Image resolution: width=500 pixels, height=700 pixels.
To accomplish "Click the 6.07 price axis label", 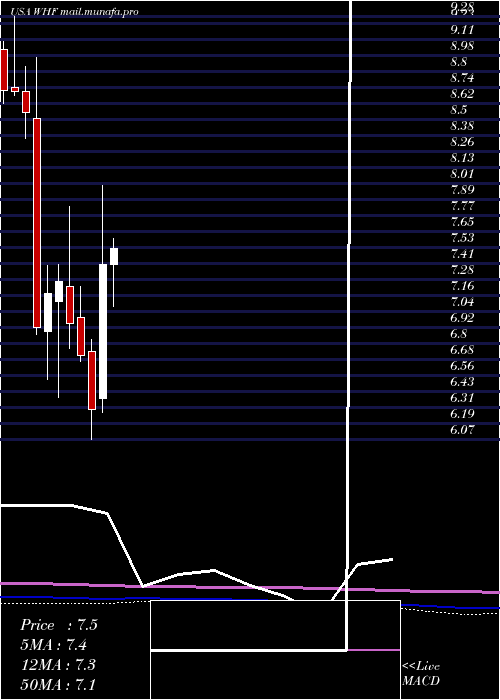I will click(462, 430).
